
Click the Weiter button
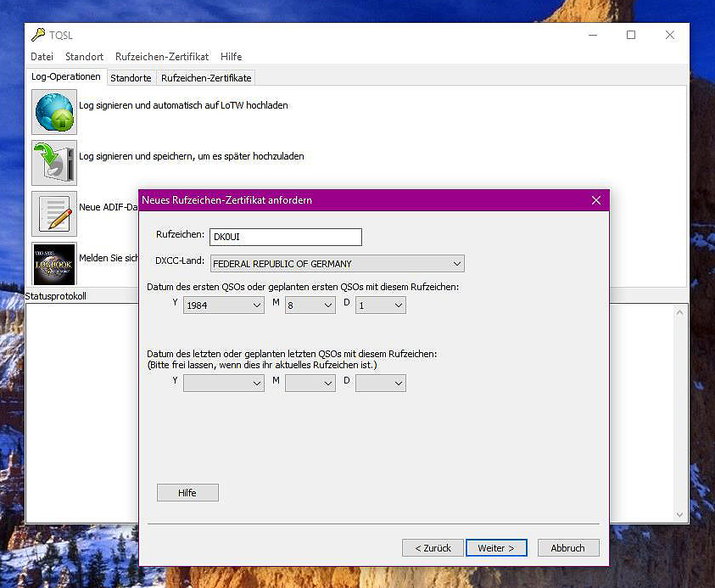pyautogui.click(x=496, y=548)
